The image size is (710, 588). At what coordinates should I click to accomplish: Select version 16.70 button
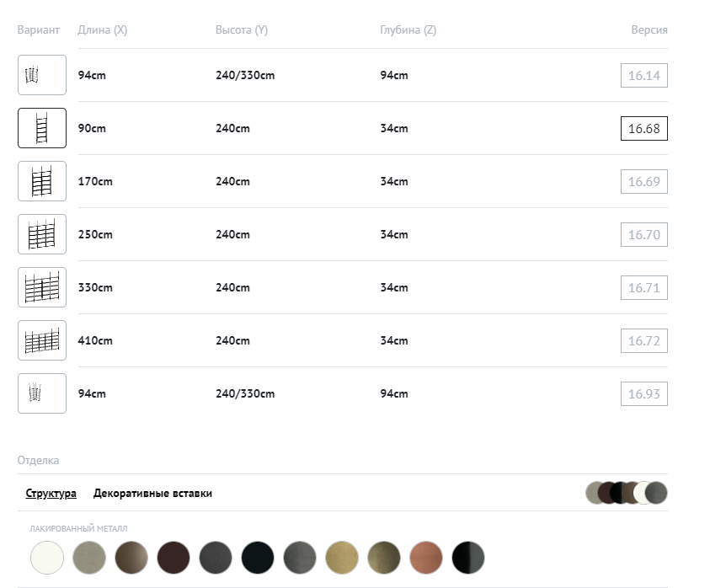click(643, 235)
